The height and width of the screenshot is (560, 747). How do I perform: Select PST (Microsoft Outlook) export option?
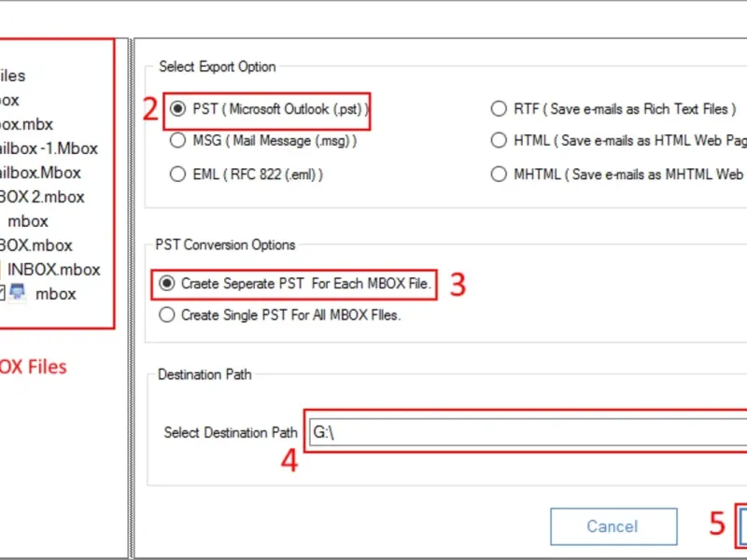tap(176, 109)
